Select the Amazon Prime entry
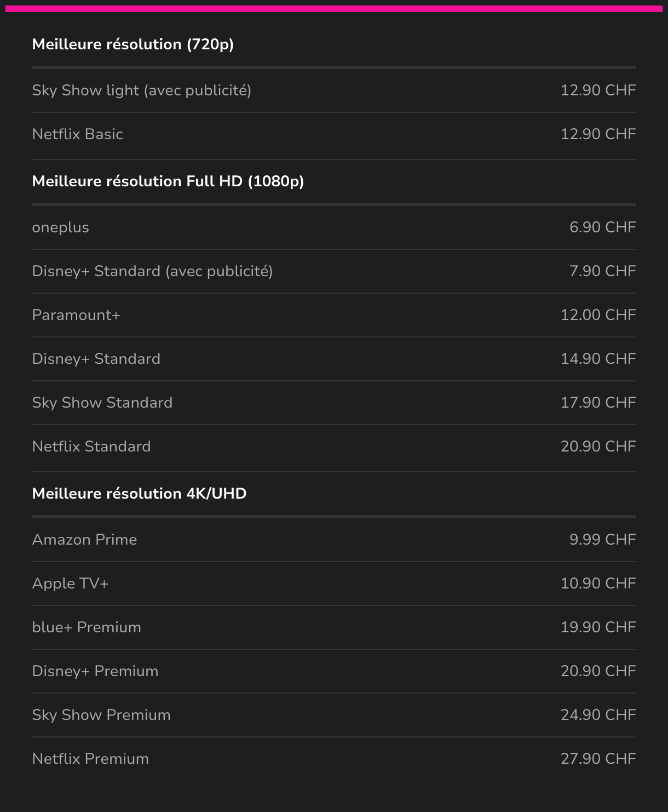This screenshot has height=812, width=668. coord(85,540)
